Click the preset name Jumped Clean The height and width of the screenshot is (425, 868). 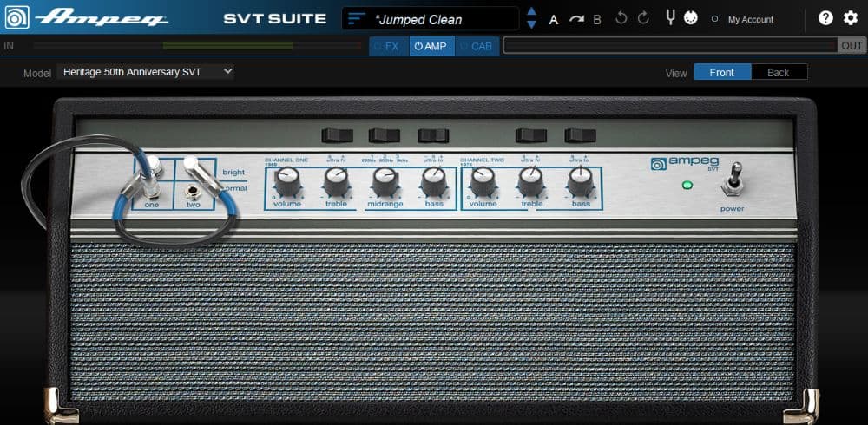click(x=418, y=20)
